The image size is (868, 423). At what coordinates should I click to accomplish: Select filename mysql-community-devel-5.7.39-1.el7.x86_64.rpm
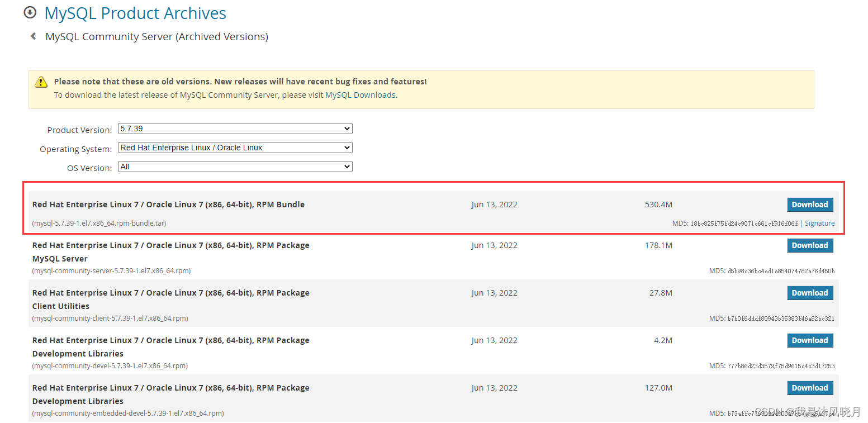(110, 366)
